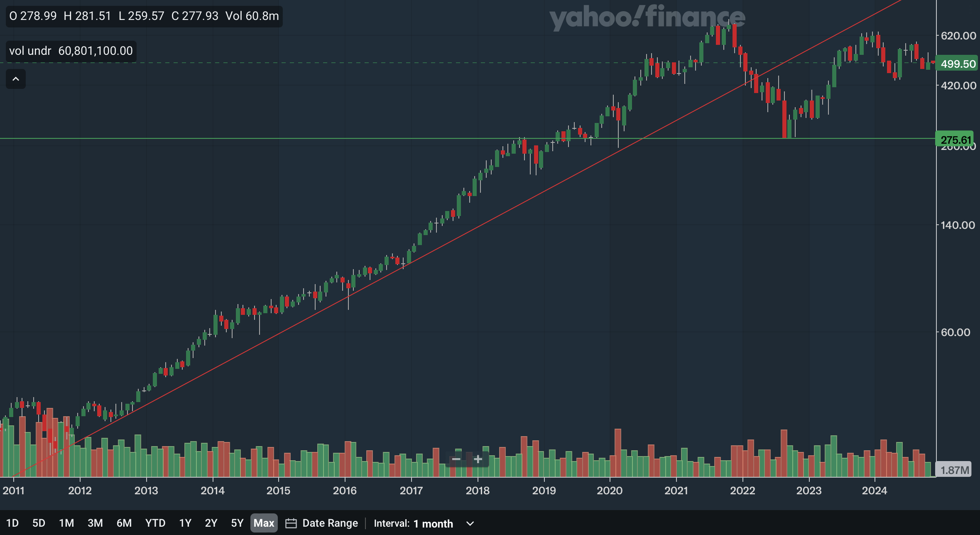Click the vol undr indicator label

click(30, 51)
